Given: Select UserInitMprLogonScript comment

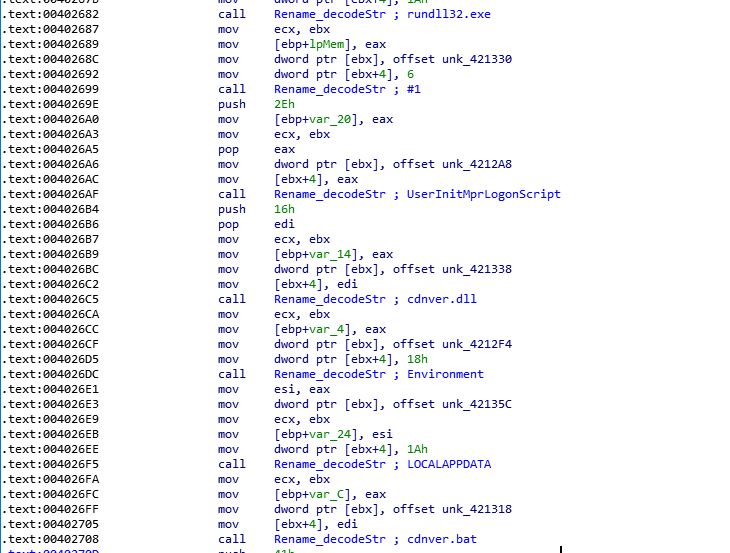Looking at the screenshot, I should (483, 194).
